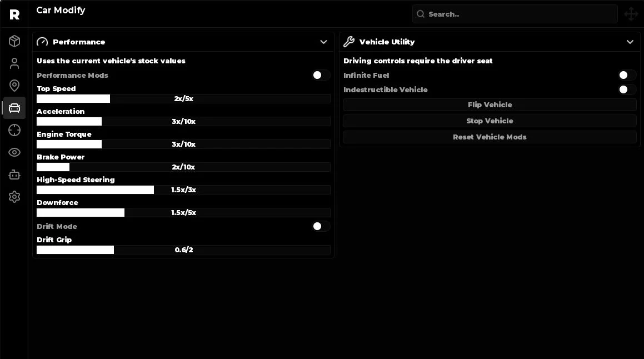Adjust the Top Speed slider
Viewport: 644px width, 359px height.
click(183, 98)
